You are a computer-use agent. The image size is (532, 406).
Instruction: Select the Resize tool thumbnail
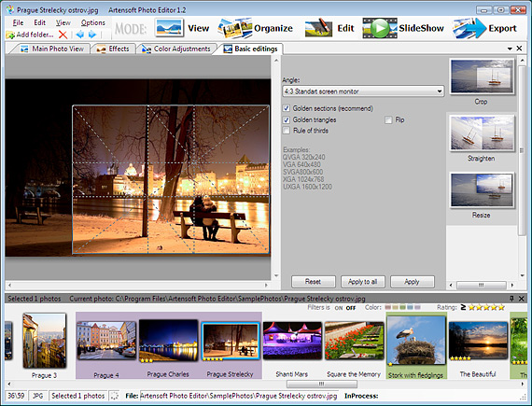coord(482,189)
